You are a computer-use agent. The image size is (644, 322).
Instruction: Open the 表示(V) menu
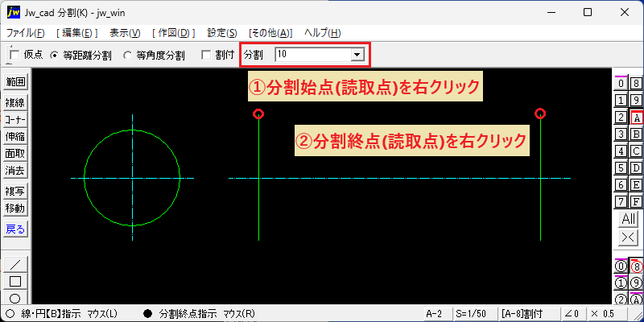pos(125,33)
